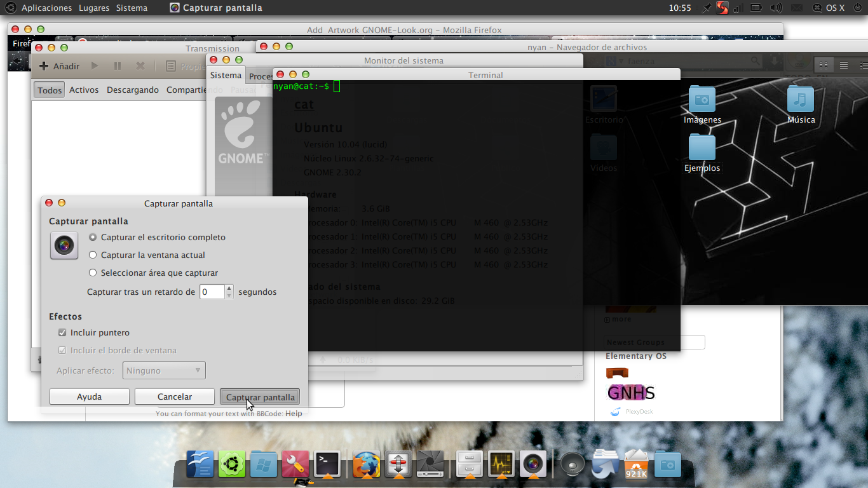Open the Windows-logo folder in the dock
The height and width of the screenshot is (488, 868).
tap(263, 464)
